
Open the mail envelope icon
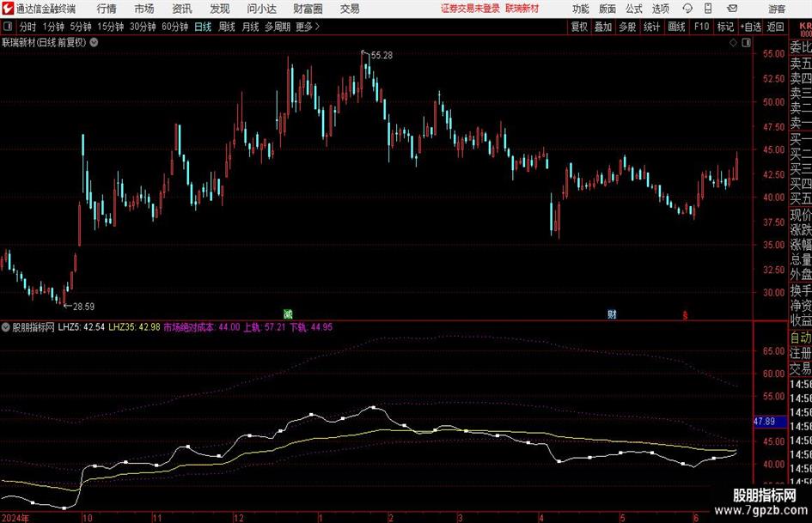coord(732,9)
